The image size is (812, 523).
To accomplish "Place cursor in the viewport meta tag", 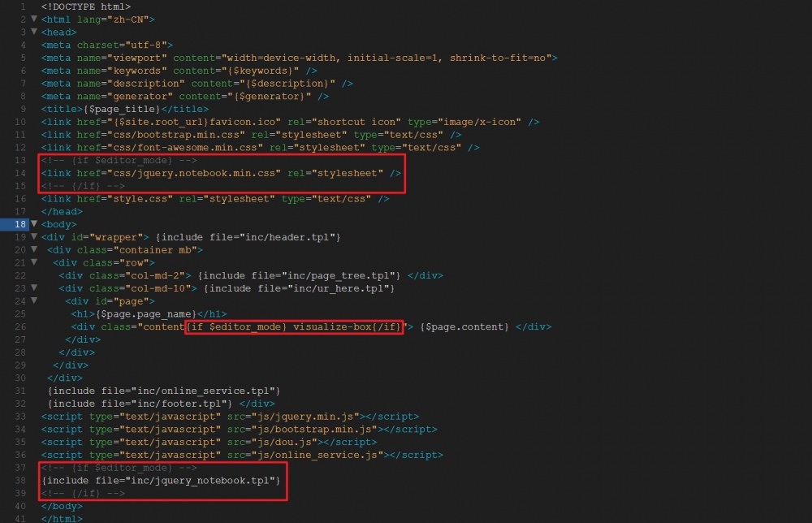I will [x=300, y=58].
